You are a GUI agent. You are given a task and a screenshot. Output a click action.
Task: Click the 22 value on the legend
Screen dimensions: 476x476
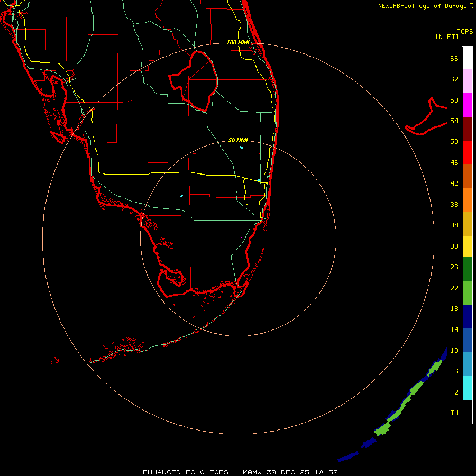[454, 288]
